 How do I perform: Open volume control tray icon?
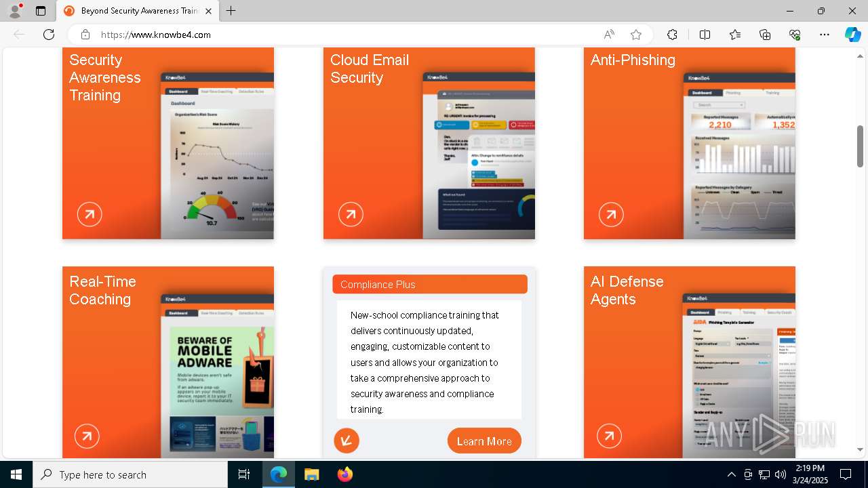click(x=781, y=474)
